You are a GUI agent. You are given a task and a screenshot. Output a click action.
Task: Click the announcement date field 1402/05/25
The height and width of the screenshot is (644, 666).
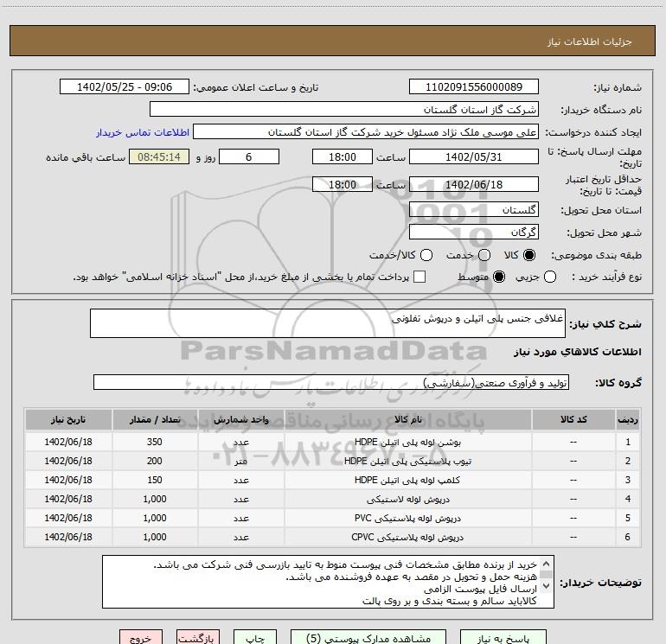[x=125, y=86]
